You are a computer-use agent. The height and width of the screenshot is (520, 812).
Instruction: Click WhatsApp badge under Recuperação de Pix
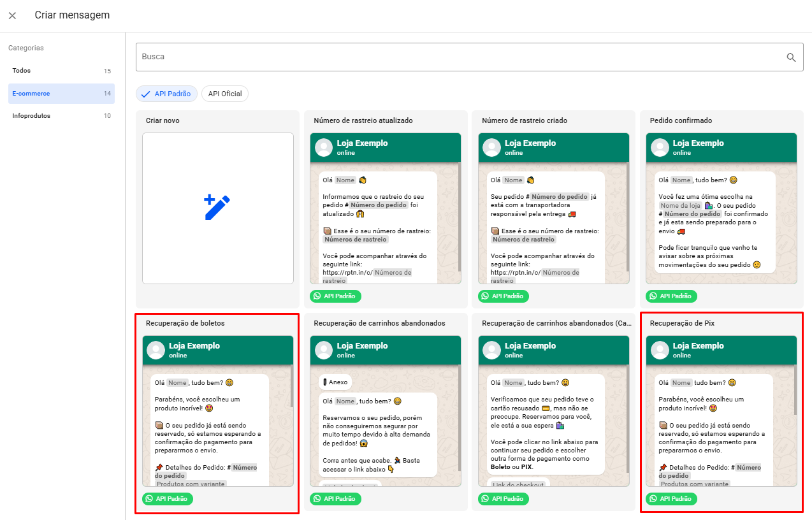pyautogui.click(x=671, y=499)
